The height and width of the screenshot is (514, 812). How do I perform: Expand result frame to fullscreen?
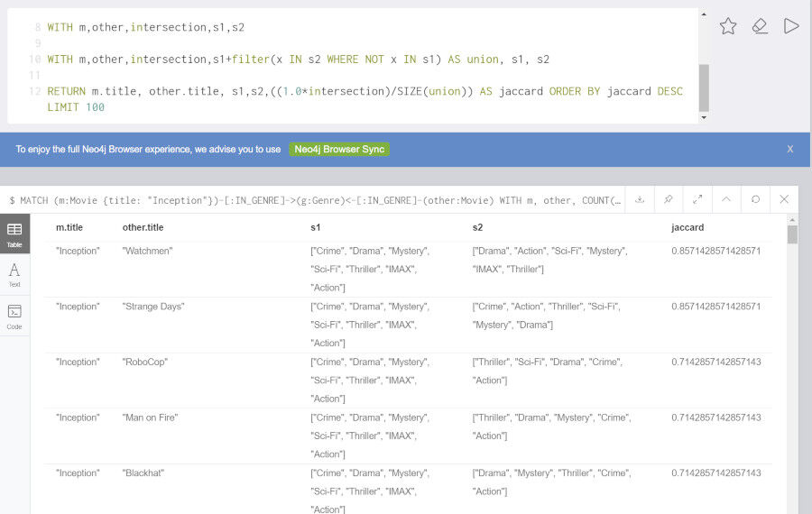[697, 199]
